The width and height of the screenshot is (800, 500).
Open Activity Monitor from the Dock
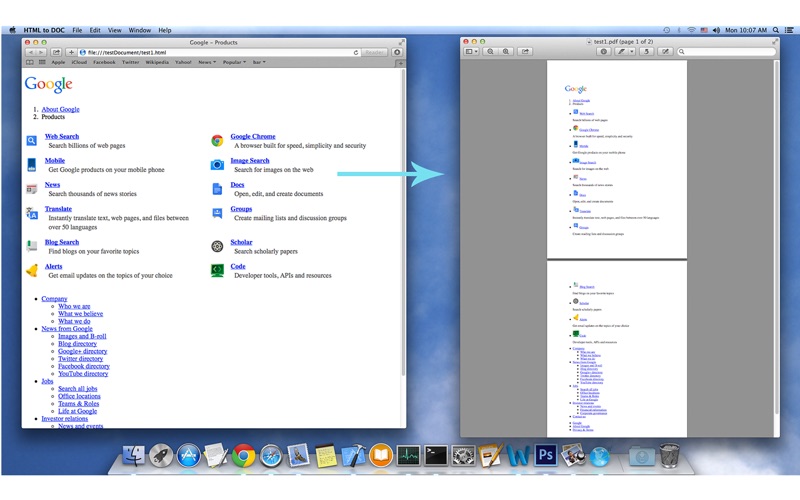coord(408,455)
